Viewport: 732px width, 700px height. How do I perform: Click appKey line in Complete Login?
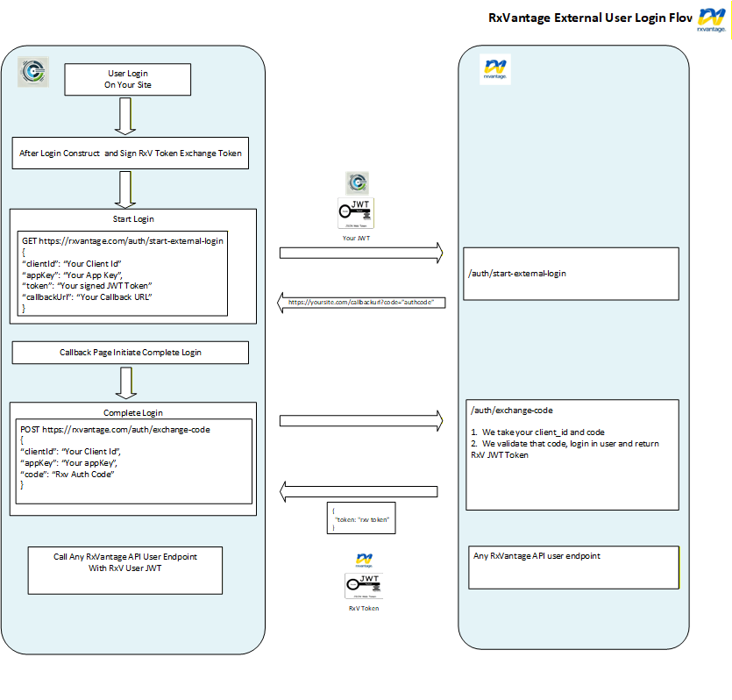[x=69, y=463]
